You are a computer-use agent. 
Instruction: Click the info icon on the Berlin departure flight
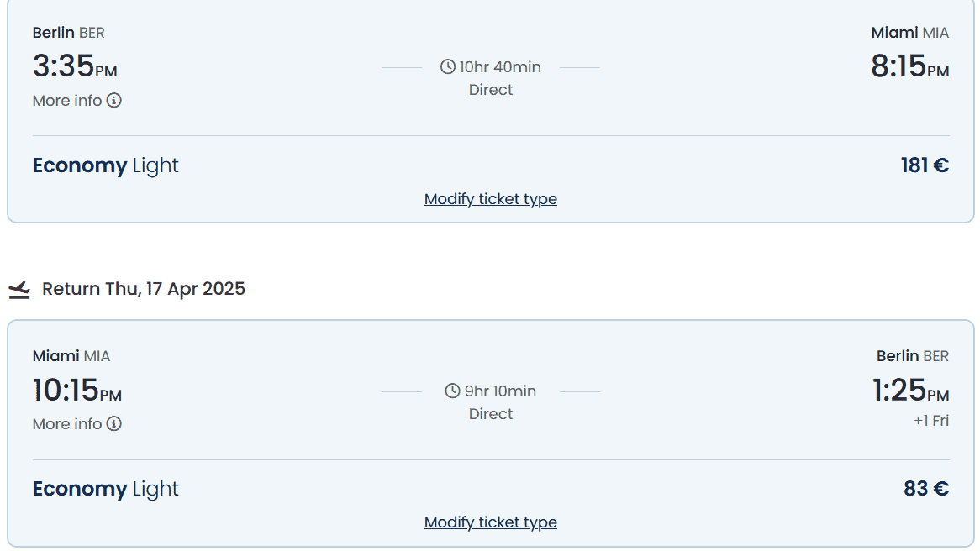click(114, 101)
